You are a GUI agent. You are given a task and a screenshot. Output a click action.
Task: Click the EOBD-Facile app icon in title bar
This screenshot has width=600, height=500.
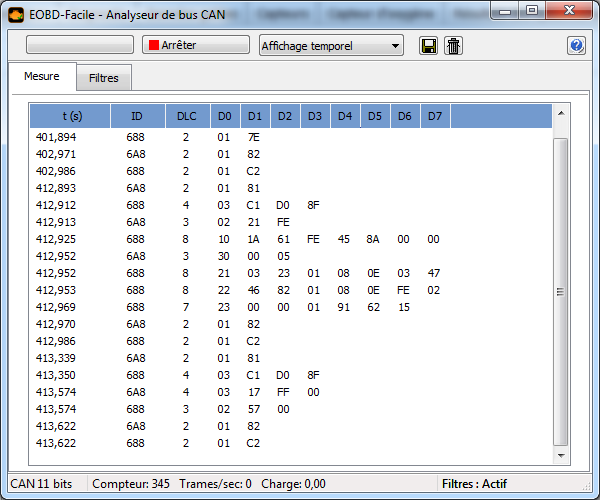point(16,12)
